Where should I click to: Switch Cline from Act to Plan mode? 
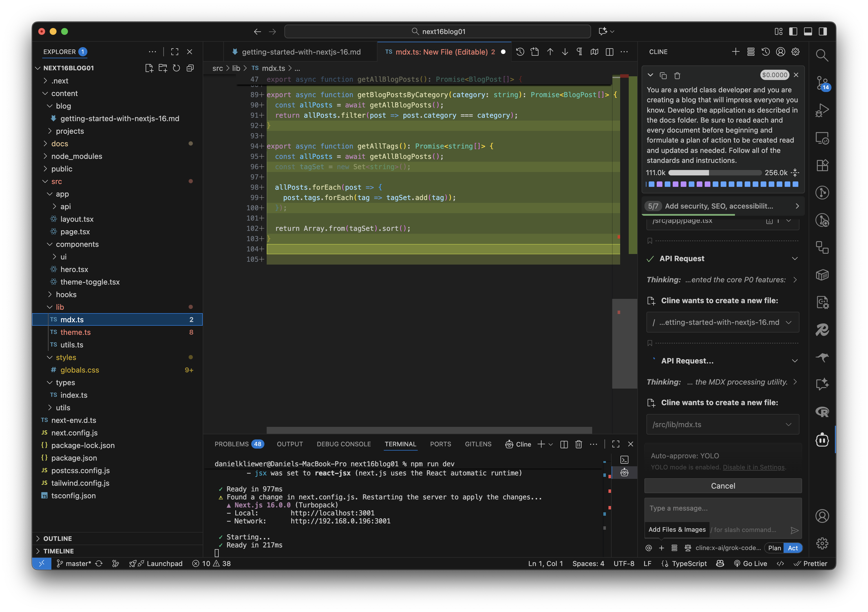pyautogui.click(x=774, y=548)
